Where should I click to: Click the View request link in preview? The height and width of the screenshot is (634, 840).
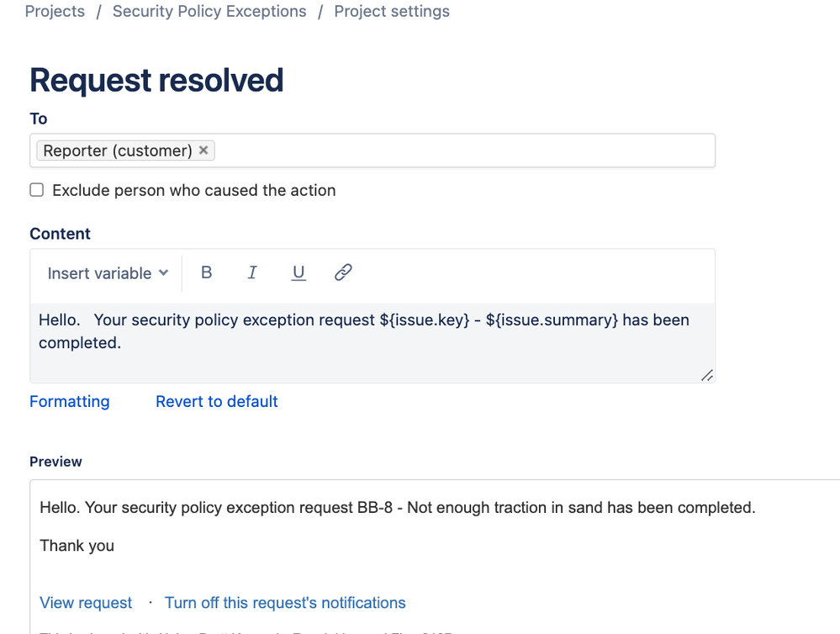click(86, 603)
